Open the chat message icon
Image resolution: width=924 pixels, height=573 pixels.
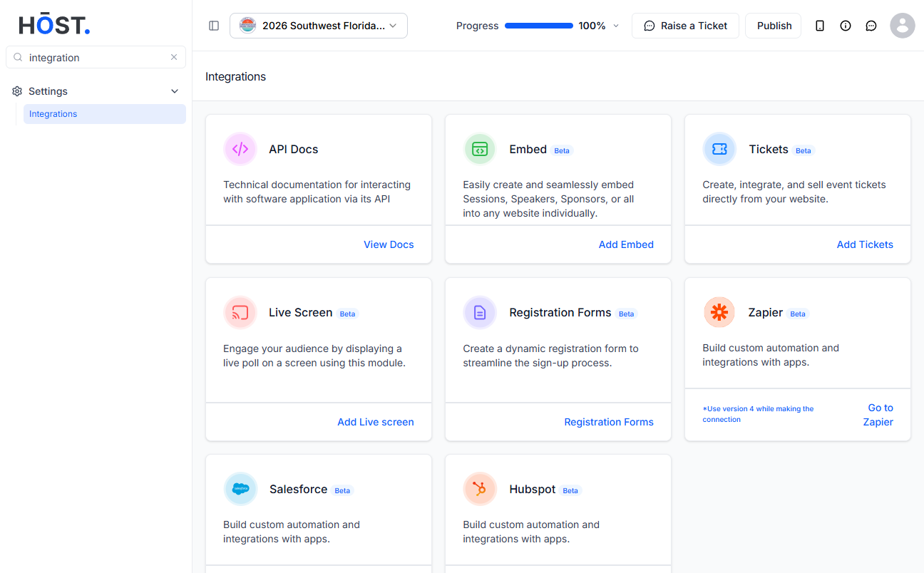[871, 26]
